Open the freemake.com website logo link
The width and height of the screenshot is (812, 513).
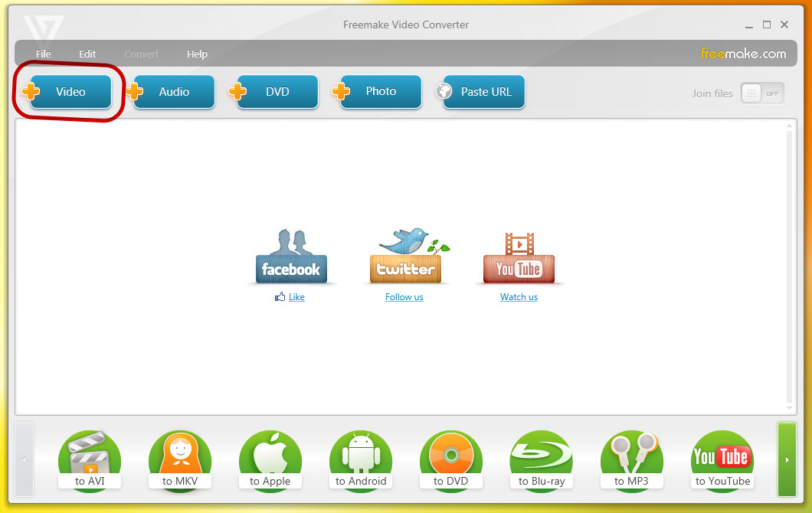tap(743, 54)
